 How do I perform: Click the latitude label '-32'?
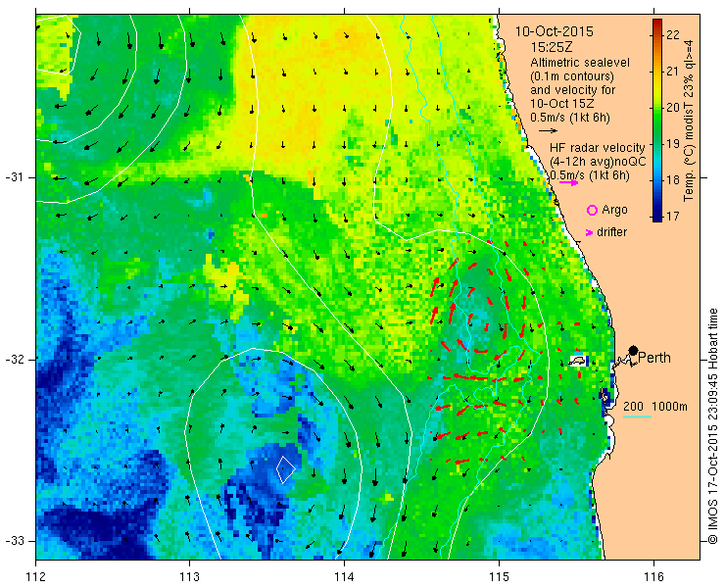pyautogui.click(x=15, y=360)
